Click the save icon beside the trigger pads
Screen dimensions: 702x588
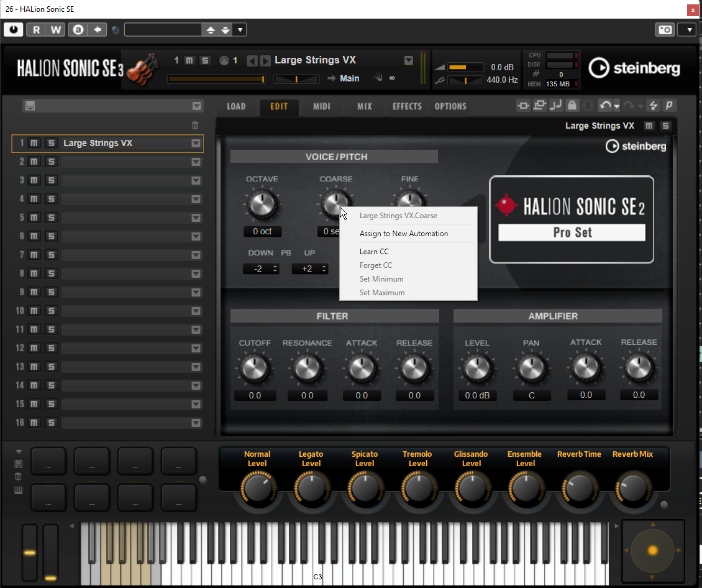pos(19,464)
